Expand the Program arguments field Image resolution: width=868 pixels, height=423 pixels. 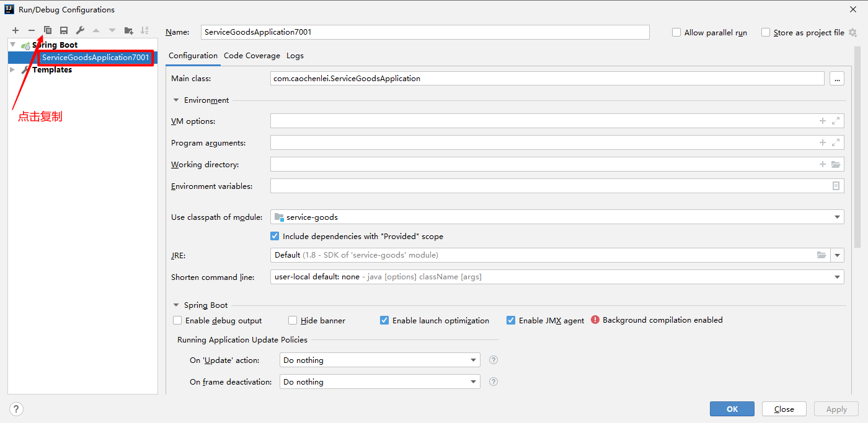tap(836, 142)
